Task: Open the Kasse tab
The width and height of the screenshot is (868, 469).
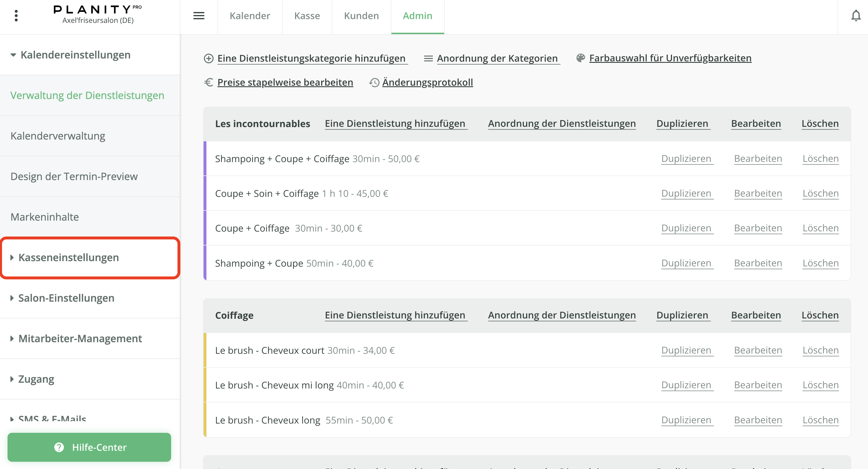Action: pos(307,16)
